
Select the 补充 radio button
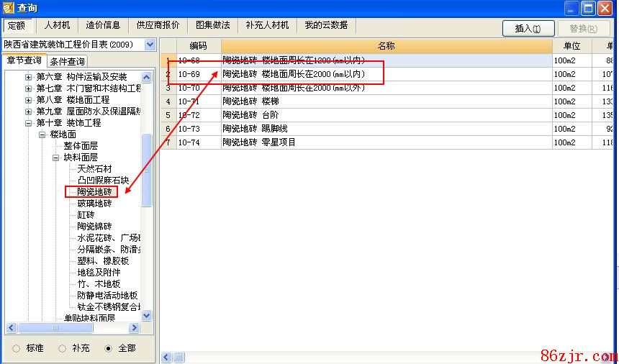[x=62, y=348]
